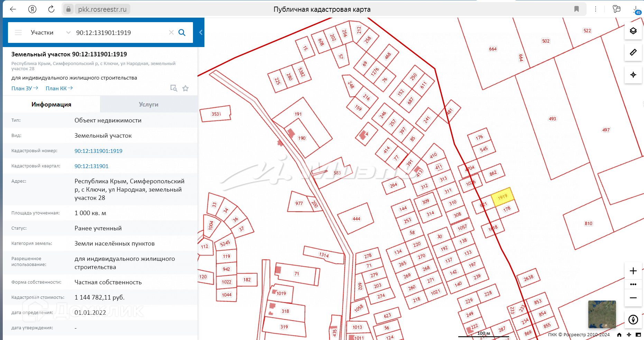
Task: Reset map orientation with the compass
Action: point(633,320)
